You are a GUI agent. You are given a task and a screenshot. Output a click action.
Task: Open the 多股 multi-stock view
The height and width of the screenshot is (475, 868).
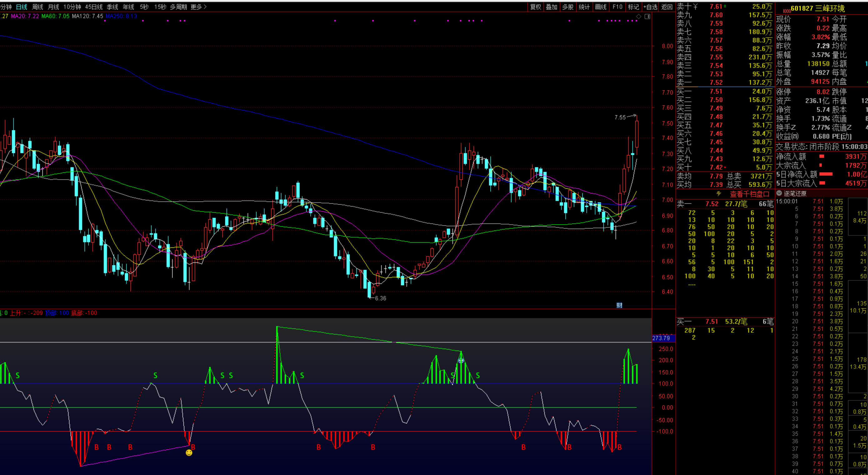(x=568, y=7)
